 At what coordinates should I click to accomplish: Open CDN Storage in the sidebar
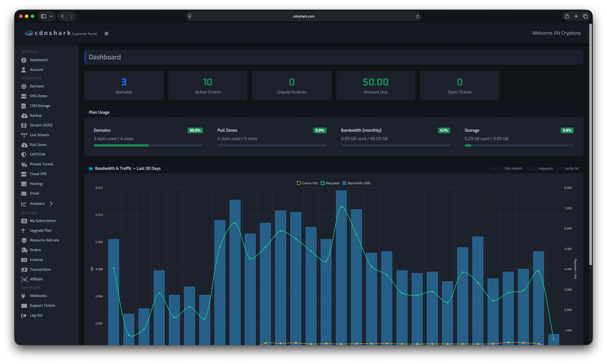(40, 106)
